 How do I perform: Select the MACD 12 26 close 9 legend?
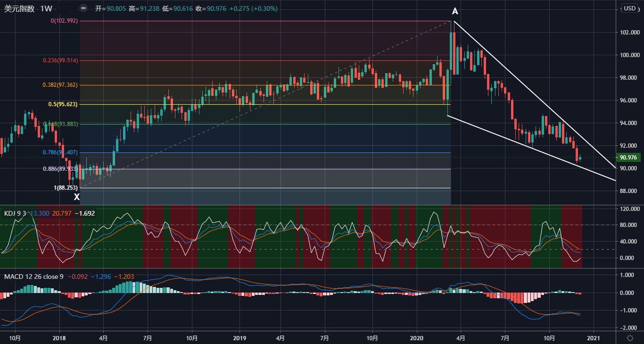point(33,276)
